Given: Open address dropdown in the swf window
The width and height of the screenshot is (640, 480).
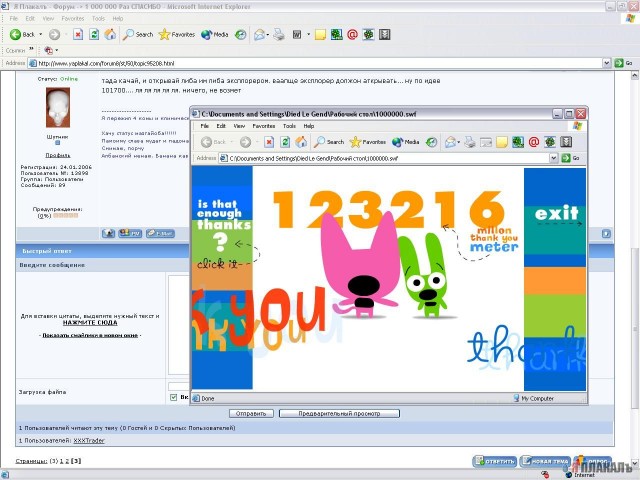Looking at the screenshot, I should point(553,158).
